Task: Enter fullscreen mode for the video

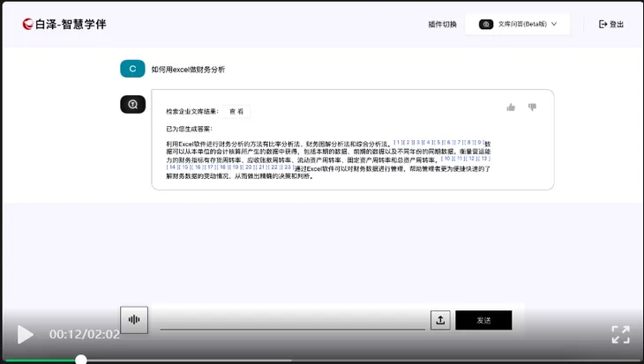Action: tap(620, 334)
